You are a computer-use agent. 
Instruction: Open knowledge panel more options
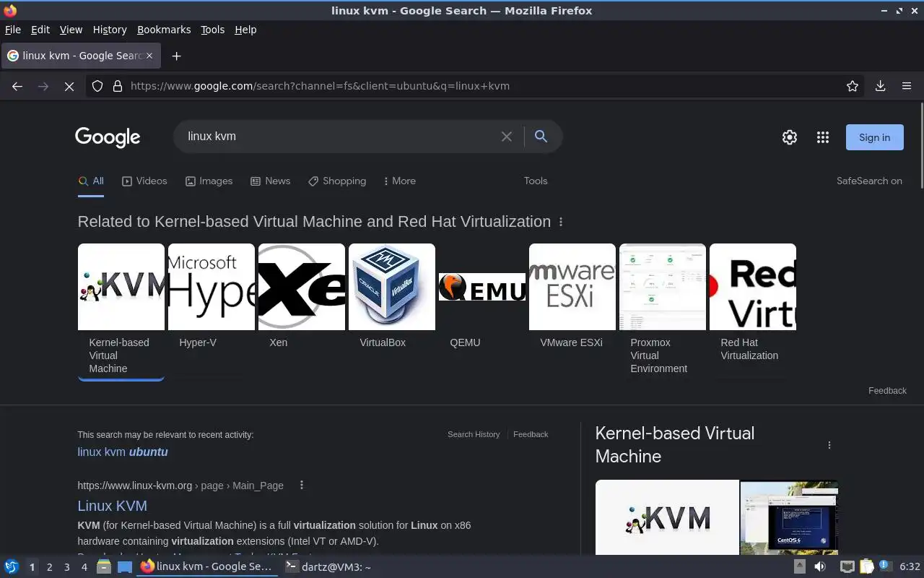[x=829, y=445]
